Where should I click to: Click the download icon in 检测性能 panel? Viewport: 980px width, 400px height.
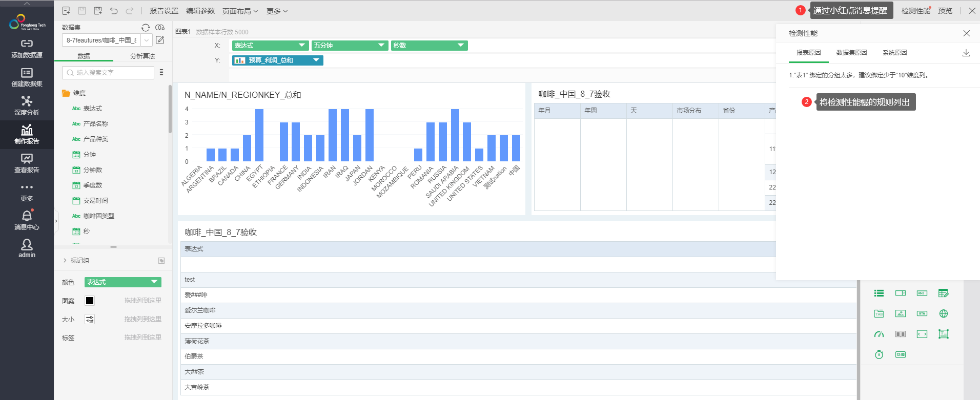[x=966, y=53]
